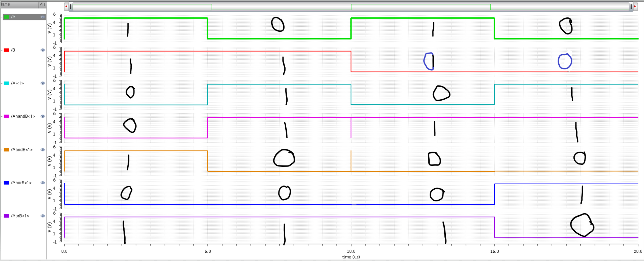The image size is (644, 261).
Task: Click the 15.0 time axis label
Action: click(495, 251)
